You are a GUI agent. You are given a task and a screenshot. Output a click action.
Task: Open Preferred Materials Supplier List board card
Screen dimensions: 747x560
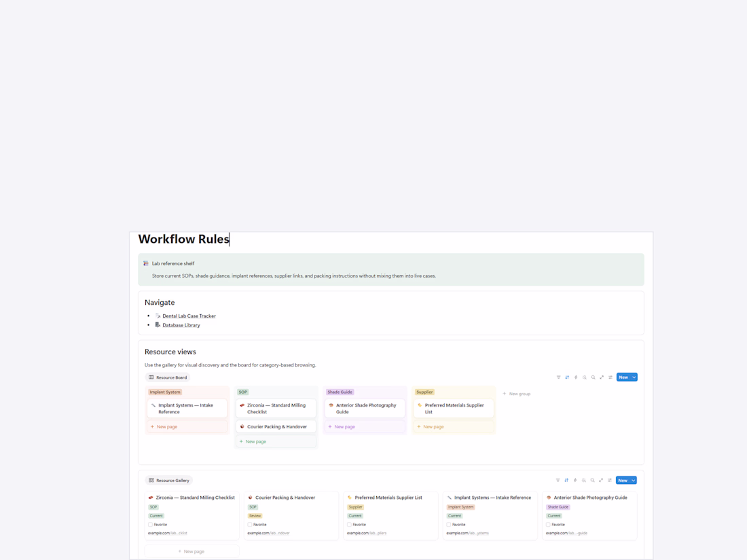coord(454,409)
